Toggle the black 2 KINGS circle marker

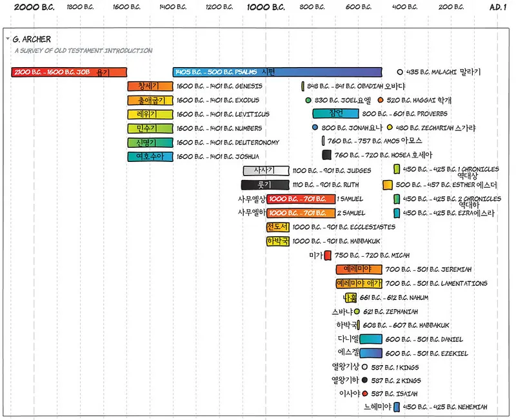(x=364, y=380)
